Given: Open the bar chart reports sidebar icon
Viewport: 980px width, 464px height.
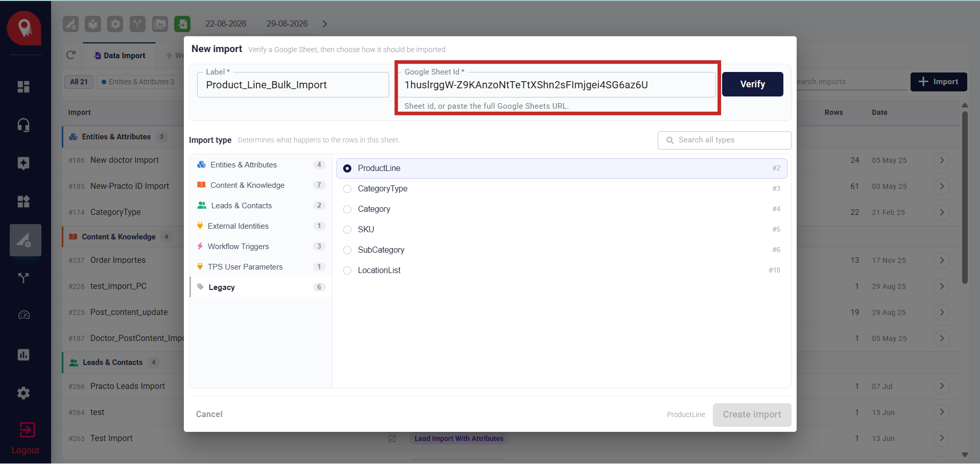Looking at the screenshot, I should (x=23, y=355).
